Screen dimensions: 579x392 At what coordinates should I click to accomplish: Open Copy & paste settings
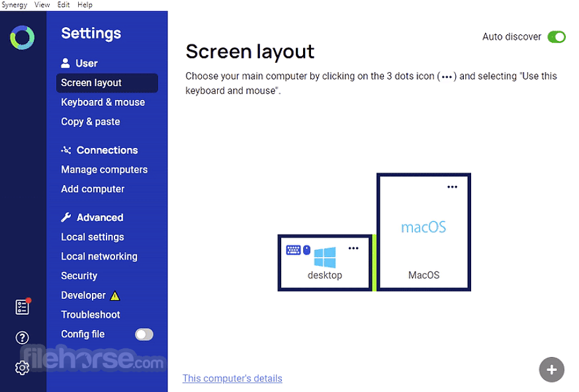(x=91, y=122)
